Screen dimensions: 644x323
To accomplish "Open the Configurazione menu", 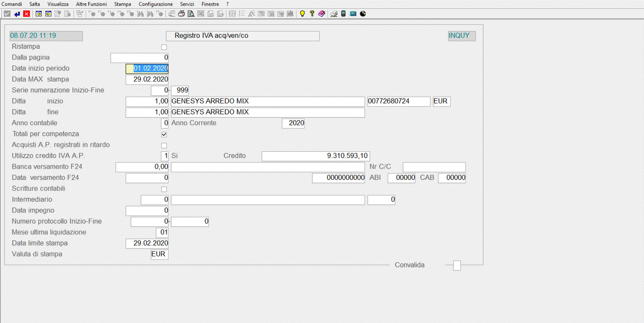I will 156,4.
